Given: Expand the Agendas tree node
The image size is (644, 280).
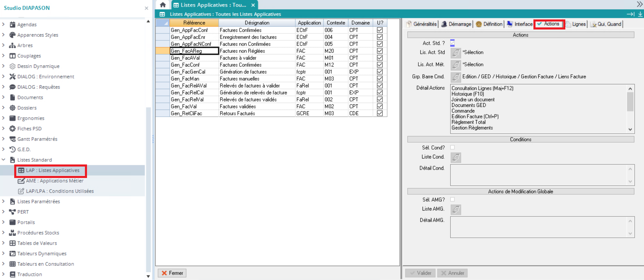Looking at the screenshot, I should 3,25.
